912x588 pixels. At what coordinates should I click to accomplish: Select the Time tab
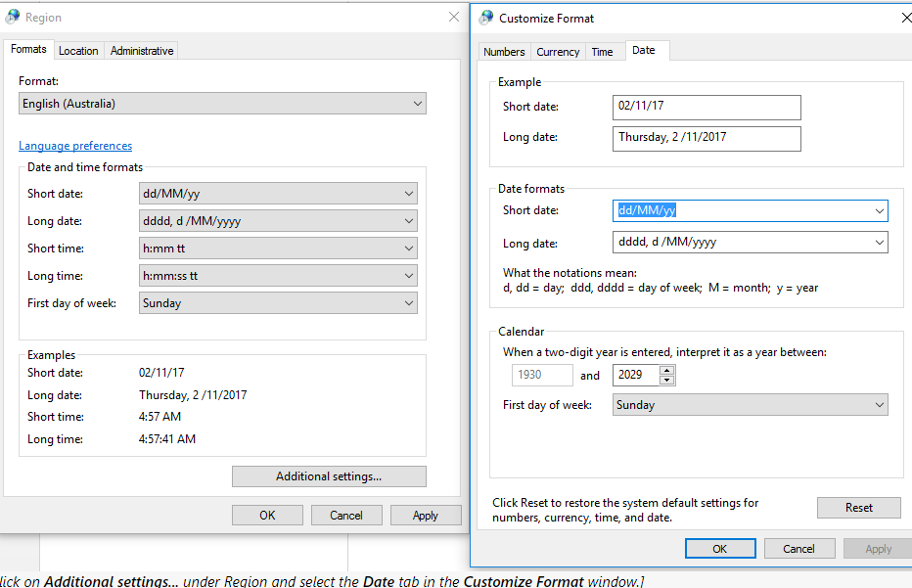point(602,52)
